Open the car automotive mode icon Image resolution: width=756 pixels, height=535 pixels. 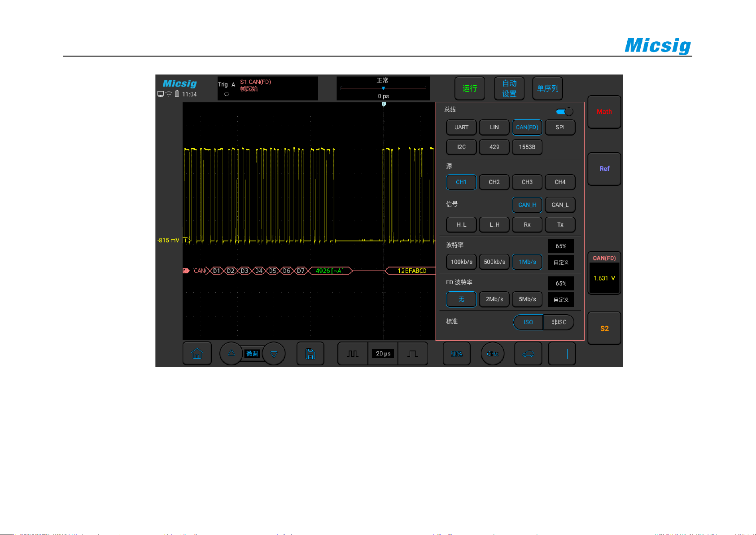528,354
